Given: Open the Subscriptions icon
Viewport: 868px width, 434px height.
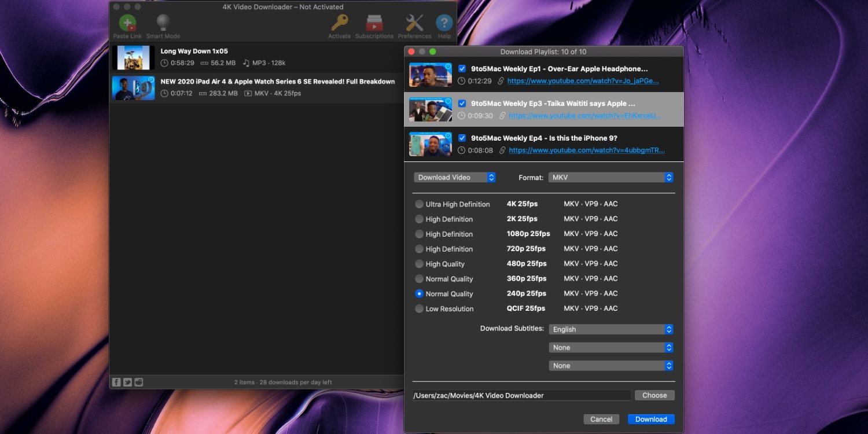Looking at the screenshot, I should 374,23.
